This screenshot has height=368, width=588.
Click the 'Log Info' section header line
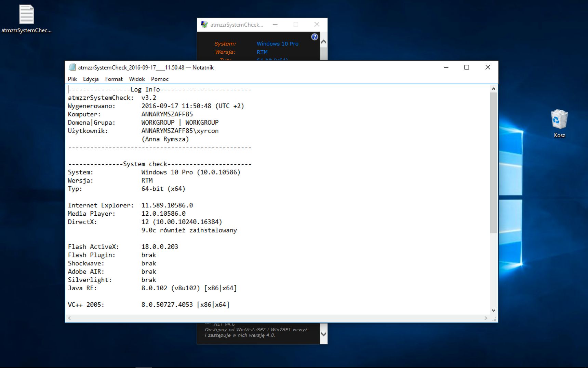[x=160, y=89]
